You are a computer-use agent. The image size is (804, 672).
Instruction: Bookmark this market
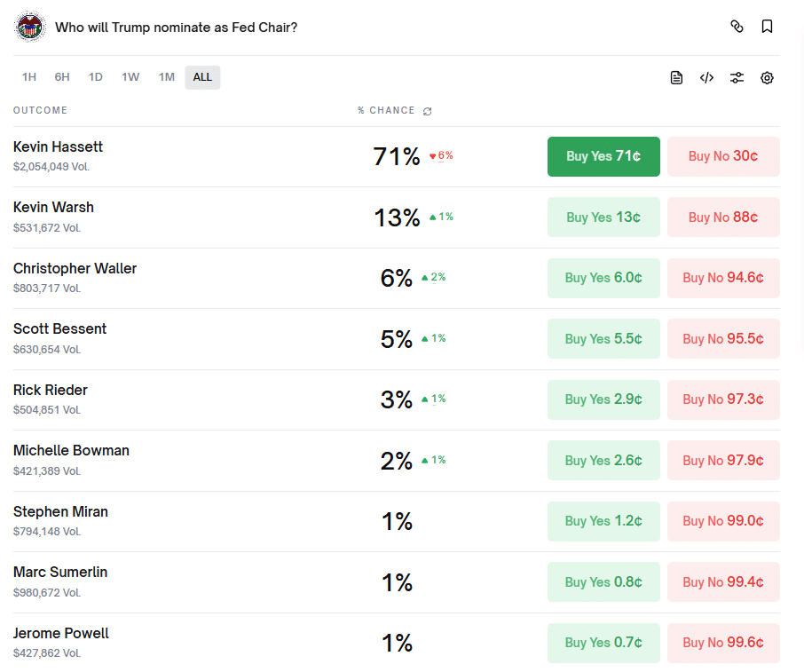point(767,27)
